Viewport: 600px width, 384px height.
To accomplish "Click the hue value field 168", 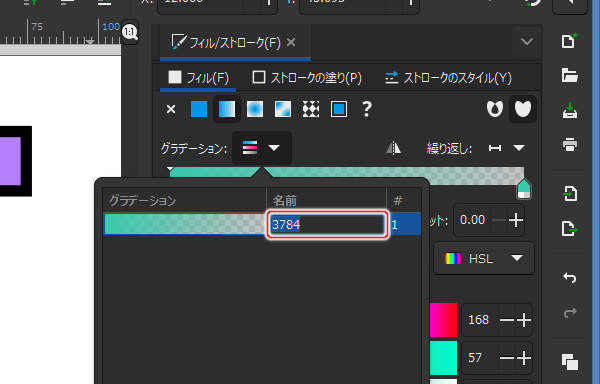I will coord(479,320).
